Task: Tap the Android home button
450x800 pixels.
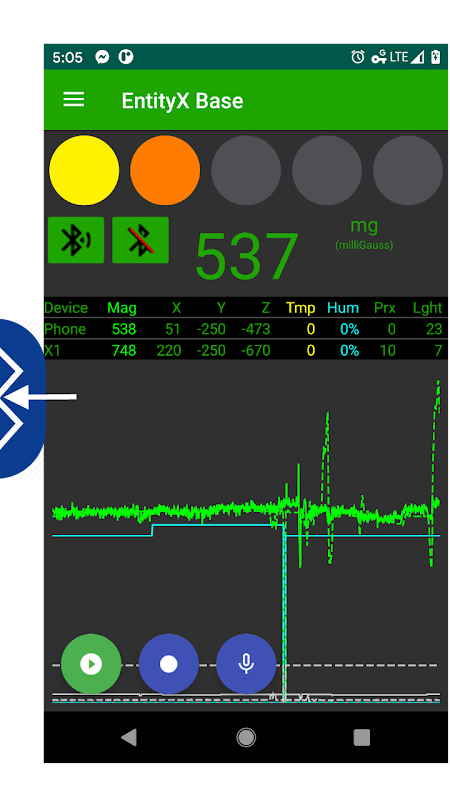Action: click(x=246, y=737)
